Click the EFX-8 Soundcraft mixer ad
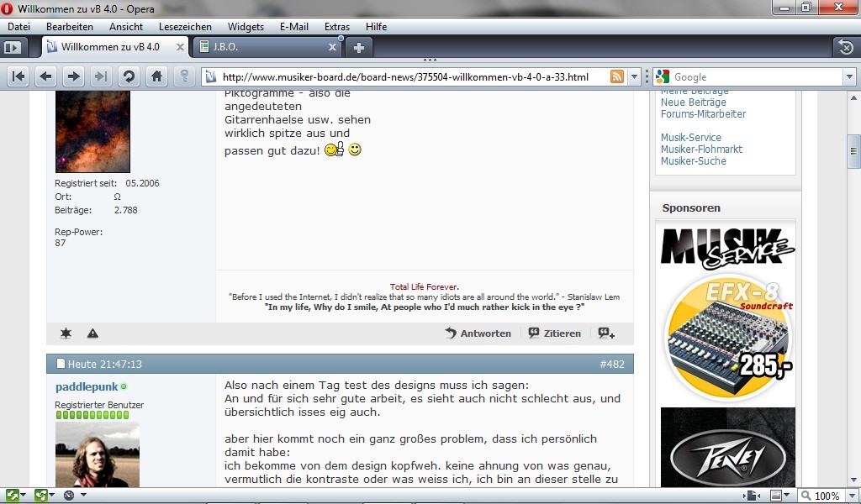The height and width of the screenshot is (504, 861). (x=728, y=339)
